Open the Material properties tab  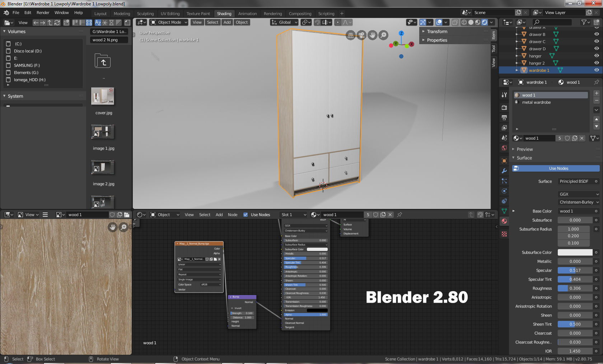[x=504, y=221]
